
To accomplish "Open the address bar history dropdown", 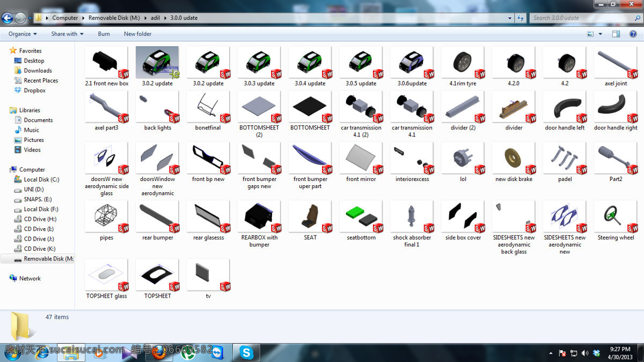I will (x=510, y=18).
